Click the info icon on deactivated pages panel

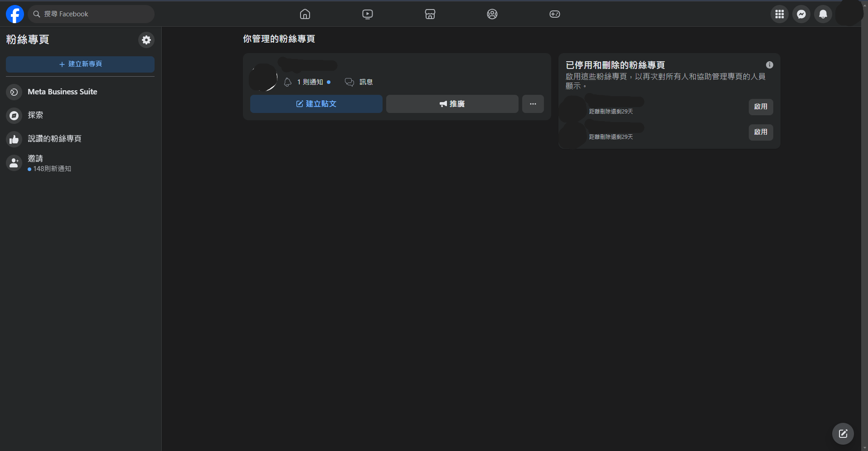769,64
